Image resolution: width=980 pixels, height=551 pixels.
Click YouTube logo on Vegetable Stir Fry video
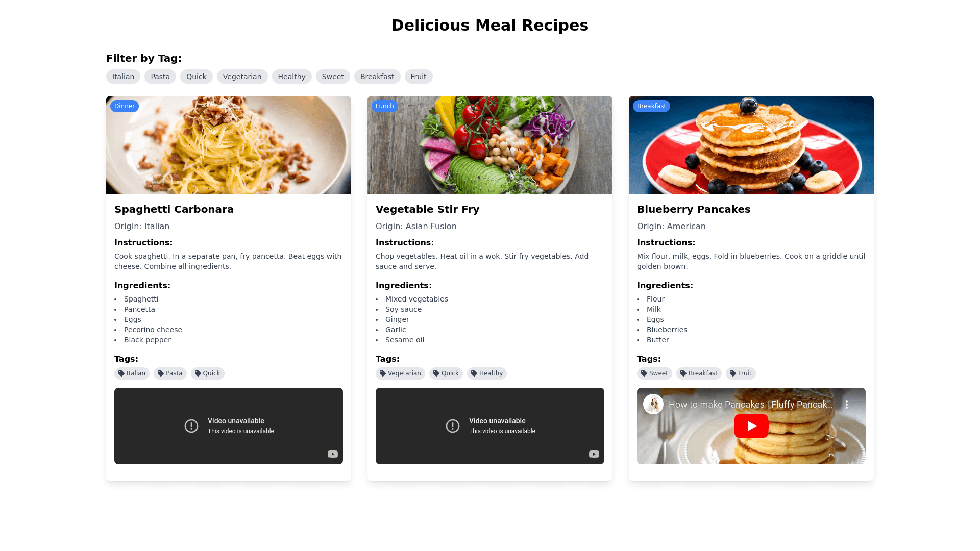tap(594, 454)
